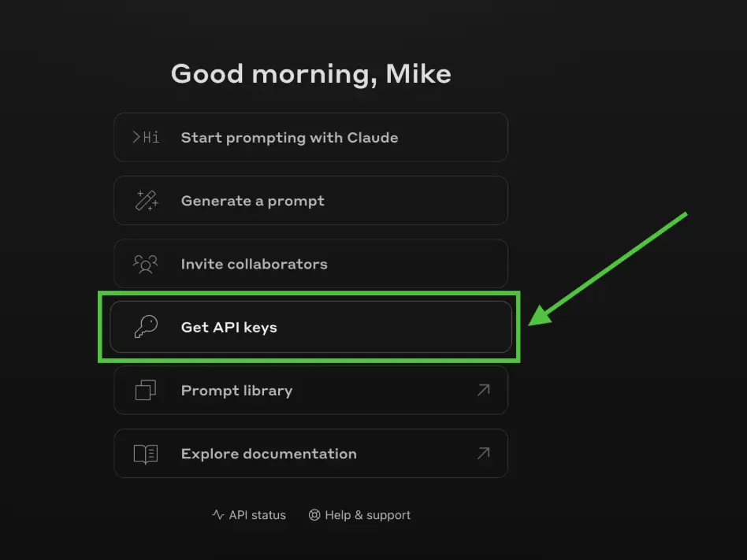The height and width of the screenshot is (560, 747).
Task: Click the heartbeat pulse icon beside API status
Action: (217, 514)
